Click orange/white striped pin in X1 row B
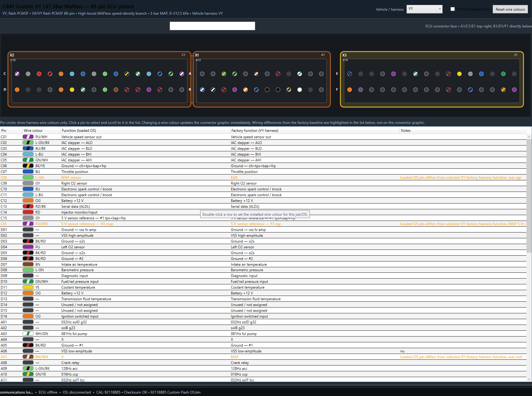The width and height of the screenshot is (532, 396). tap(245, 90)
